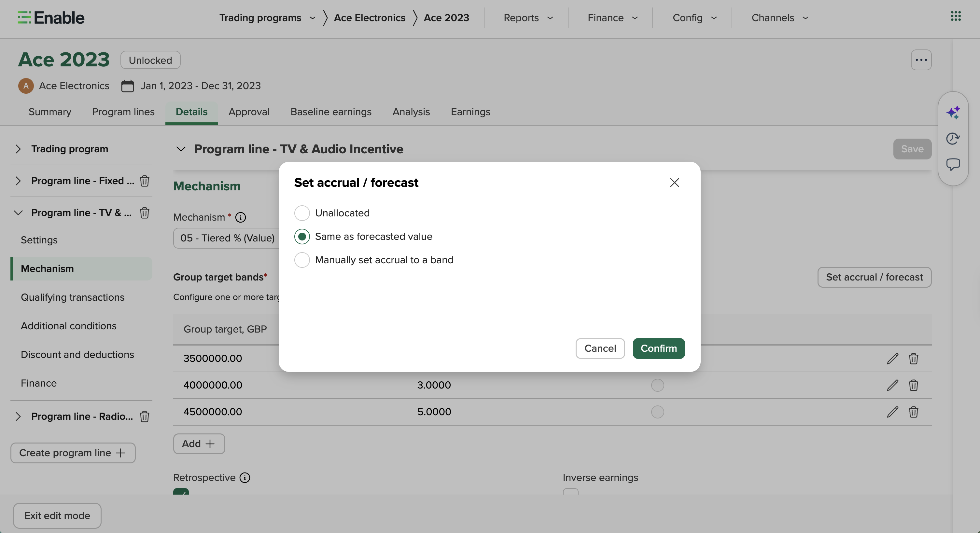Edit the 4500000.00 band with pencil icon
Viewport: 980px width, 533px height.
[x=892, y=412]
